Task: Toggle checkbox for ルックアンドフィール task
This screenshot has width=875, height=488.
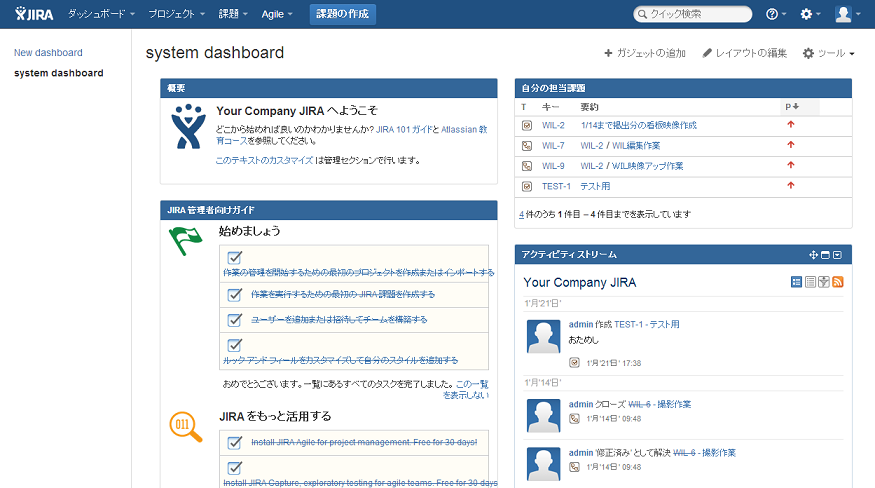Action: pyautogui.click(x=234, y=345)
